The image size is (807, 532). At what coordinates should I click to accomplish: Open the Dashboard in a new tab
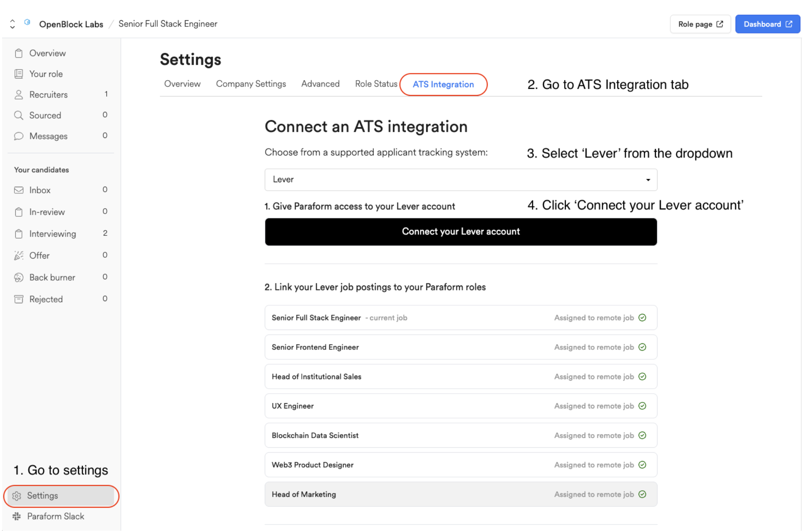pos(767,24)
